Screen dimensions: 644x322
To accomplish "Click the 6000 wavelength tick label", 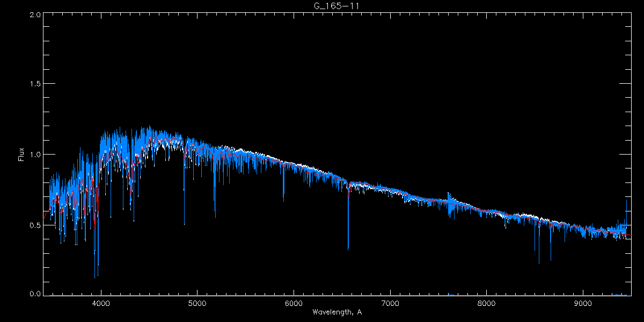I will (294, 303).
